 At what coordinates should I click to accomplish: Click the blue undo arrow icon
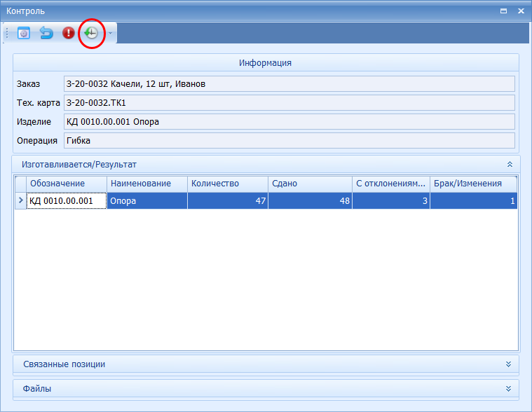(x=46, y=33)
